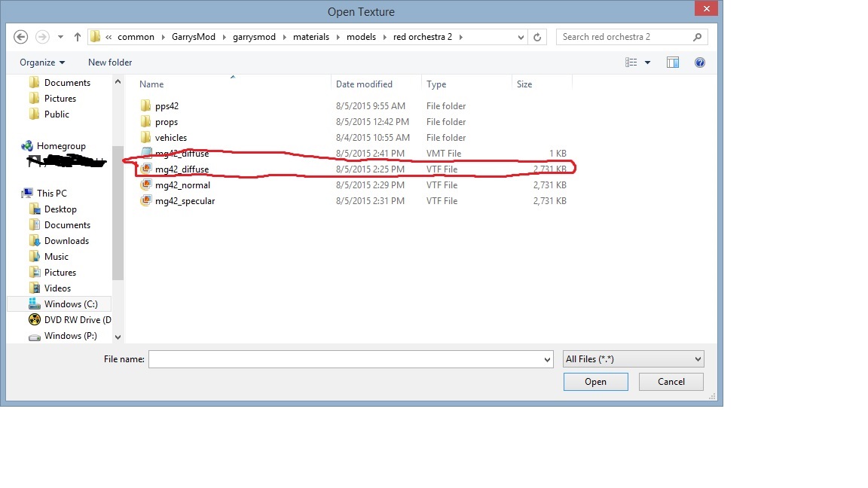This screenshot has height=488, width=868.
Task: Click the Open button
Action: pos(596,382)
